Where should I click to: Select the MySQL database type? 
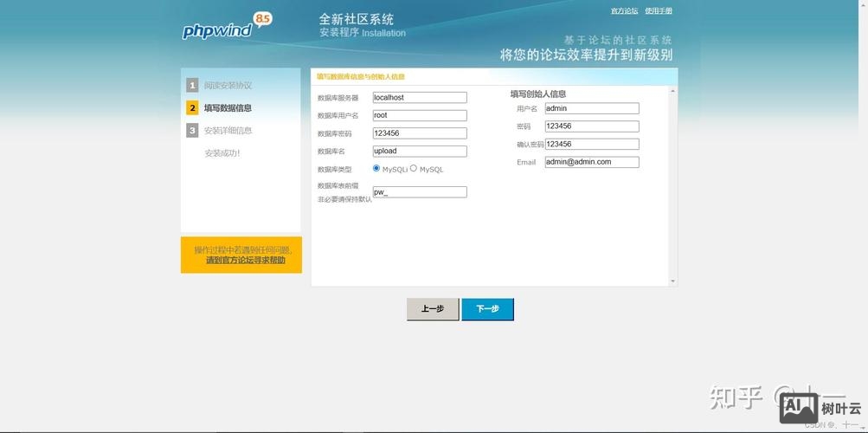pyautogui.click(x=414, y=169)
